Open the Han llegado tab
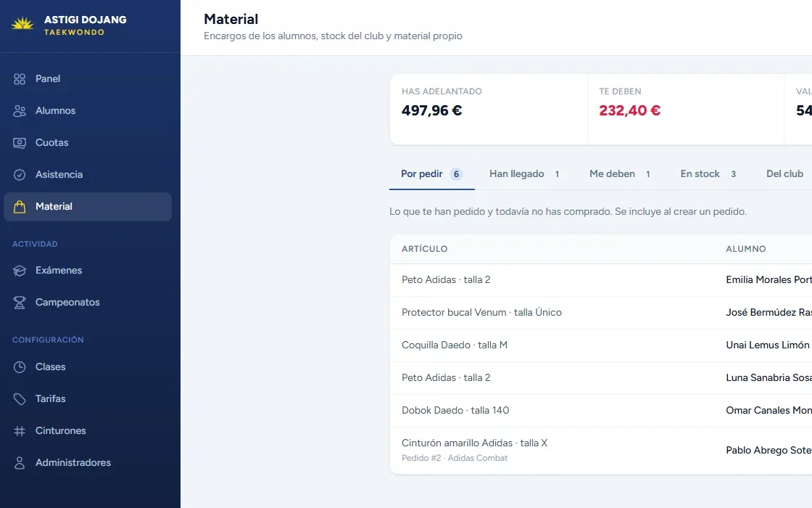 [x=525, y=174]
